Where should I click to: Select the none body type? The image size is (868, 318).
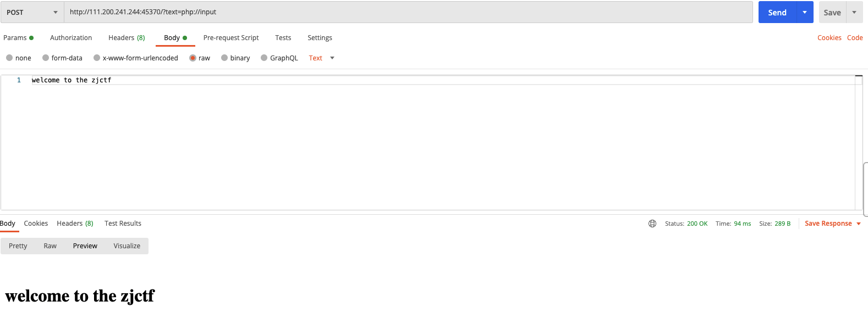(19, 58)
